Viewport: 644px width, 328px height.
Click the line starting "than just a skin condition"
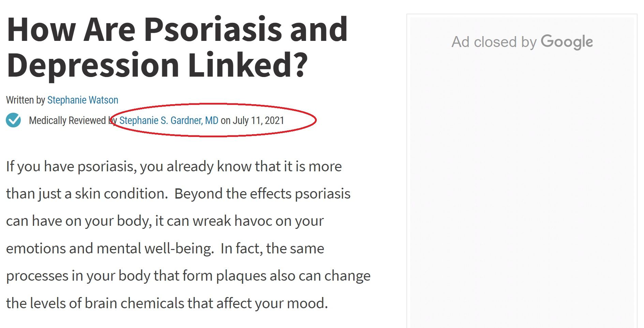[x=178, y=194]
